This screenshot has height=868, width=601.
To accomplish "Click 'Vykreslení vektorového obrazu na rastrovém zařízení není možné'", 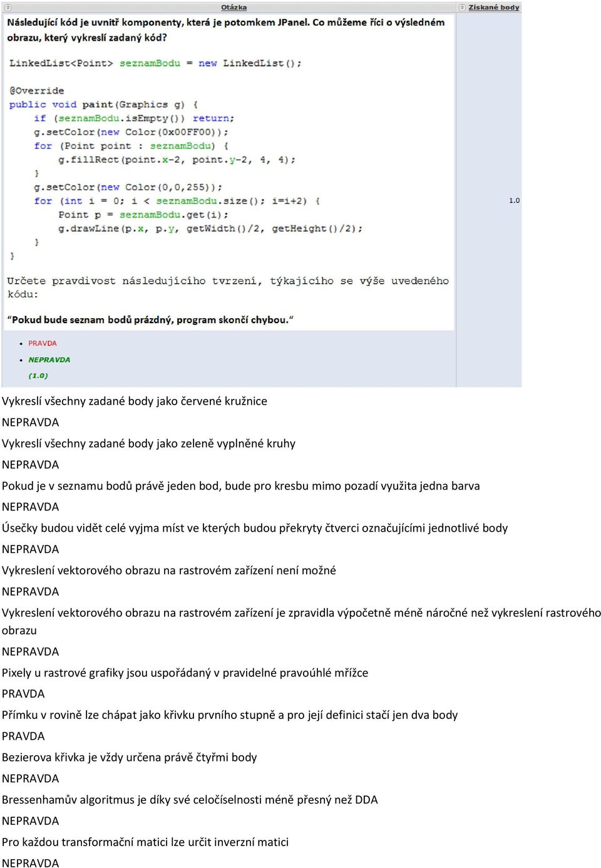I will pyautogui.click(x=169, y=570).
